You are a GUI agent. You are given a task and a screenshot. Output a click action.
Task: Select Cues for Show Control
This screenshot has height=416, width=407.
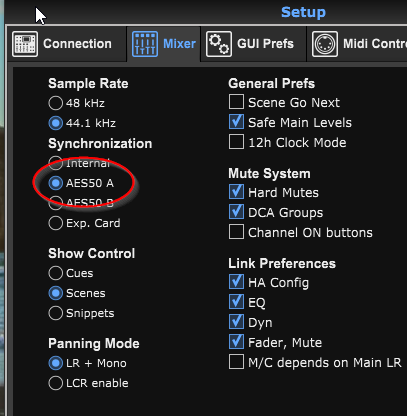tap(56, 273)
